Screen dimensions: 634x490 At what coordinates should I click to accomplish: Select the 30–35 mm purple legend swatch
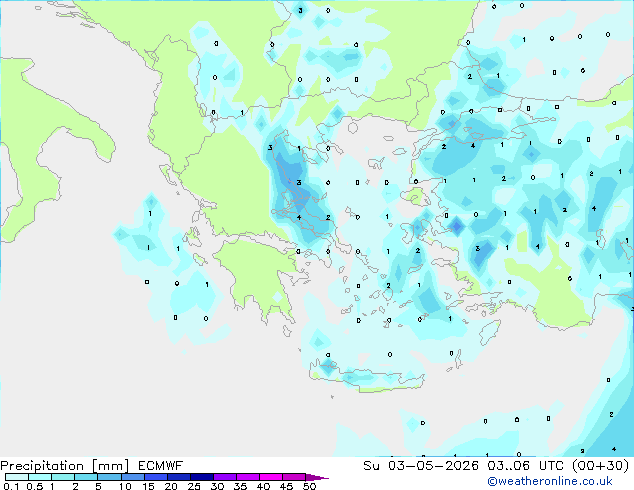[x=225, y=477]
